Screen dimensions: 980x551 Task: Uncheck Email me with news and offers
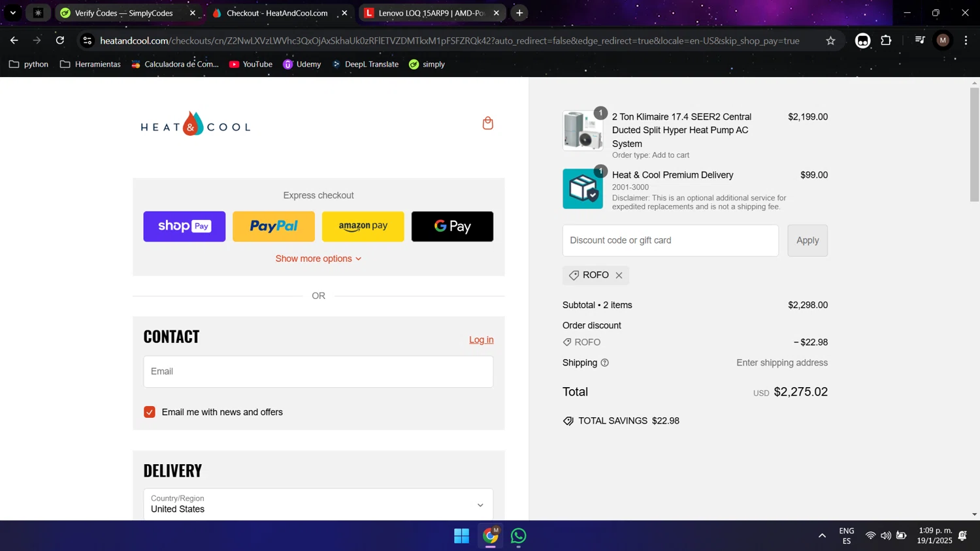coord(150,412)
